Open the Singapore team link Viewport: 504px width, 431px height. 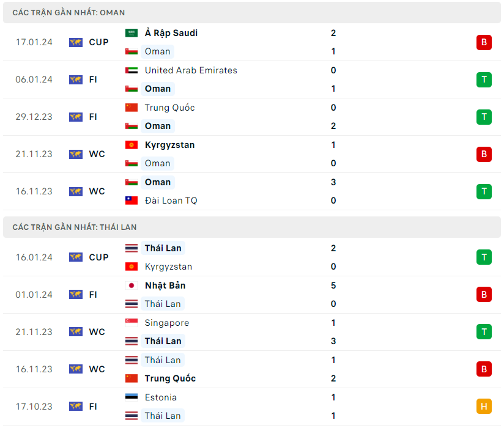pyautogui.click(x=167, y=323)
